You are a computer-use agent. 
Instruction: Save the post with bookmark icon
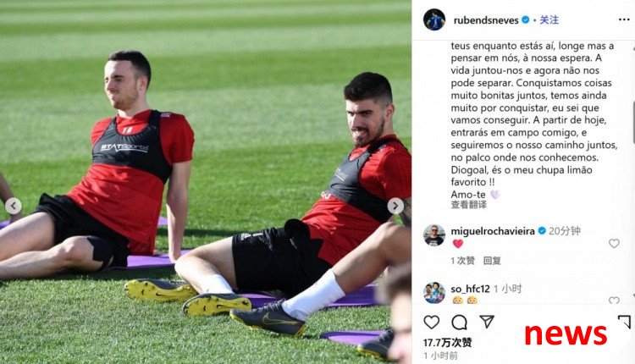pyautogui.click(x=625, y=322)
